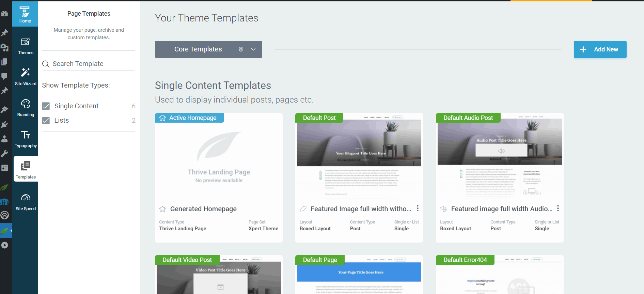This screenshot has width=644, height=294.
Task: Open options menu for Featured image full width Audio
Action: pos(558,208)
